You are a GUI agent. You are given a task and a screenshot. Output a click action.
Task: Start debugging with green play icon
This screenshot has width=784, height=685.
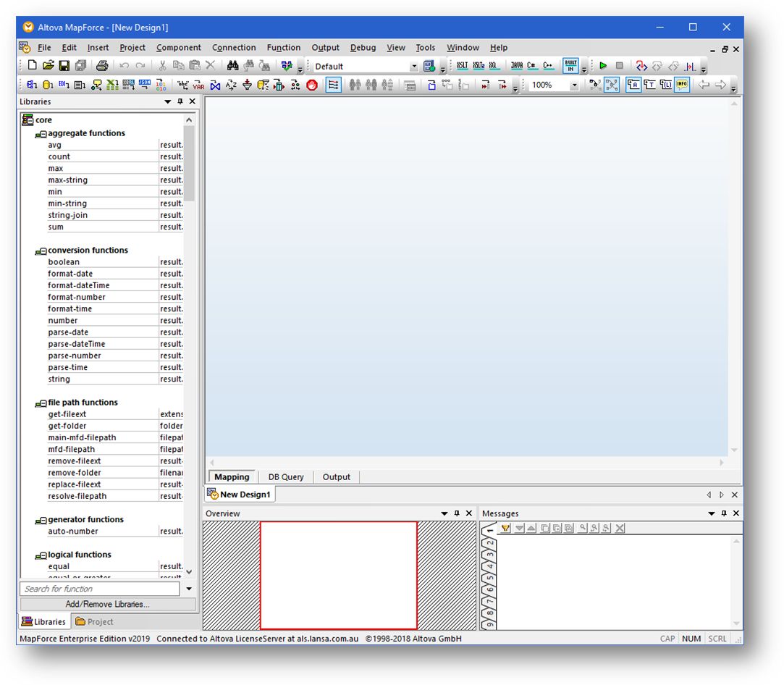coord(603,65)
